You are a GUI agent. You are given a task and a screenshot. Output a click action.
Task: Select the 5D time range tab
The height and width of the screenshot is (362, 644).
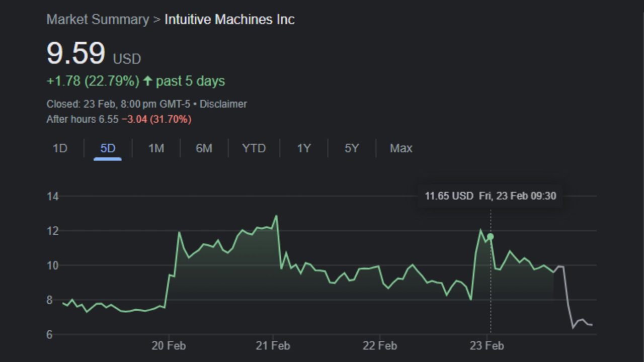[x=108, y=148]
